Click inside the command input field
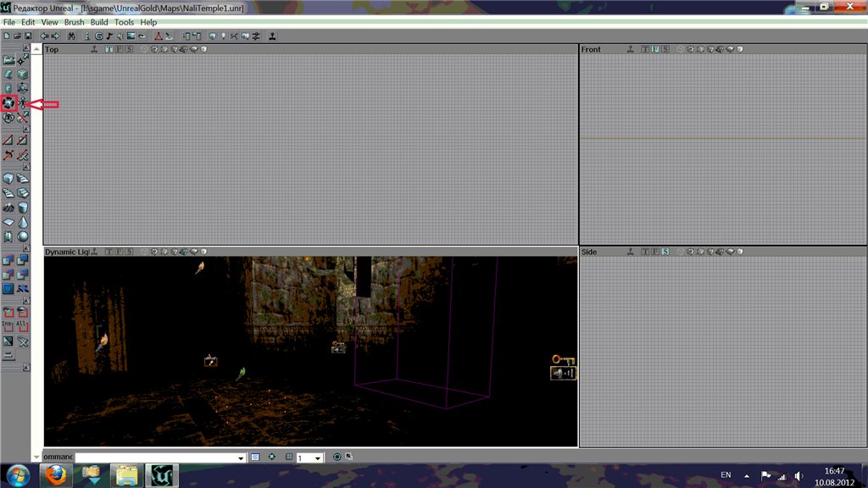Image resolution: width=868 pixels, height=488 pixels. [x=156, y=457]
